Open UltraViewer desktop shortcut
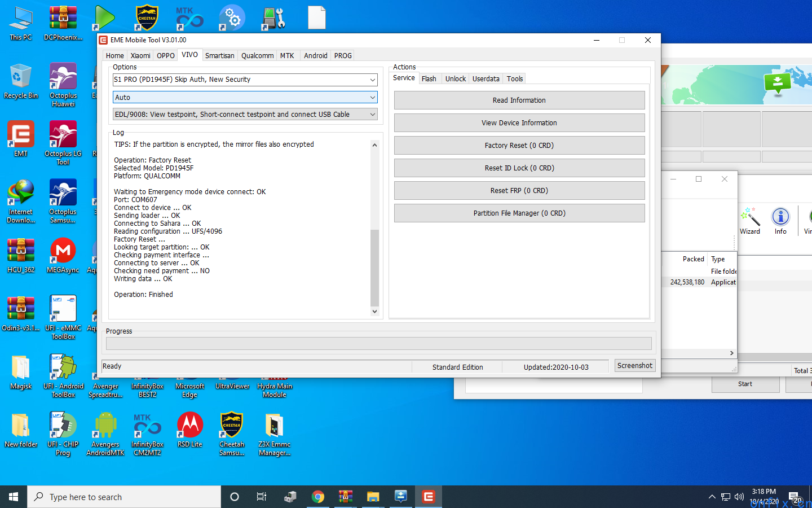Screen dimensions: 812x508 click(232, 386)
